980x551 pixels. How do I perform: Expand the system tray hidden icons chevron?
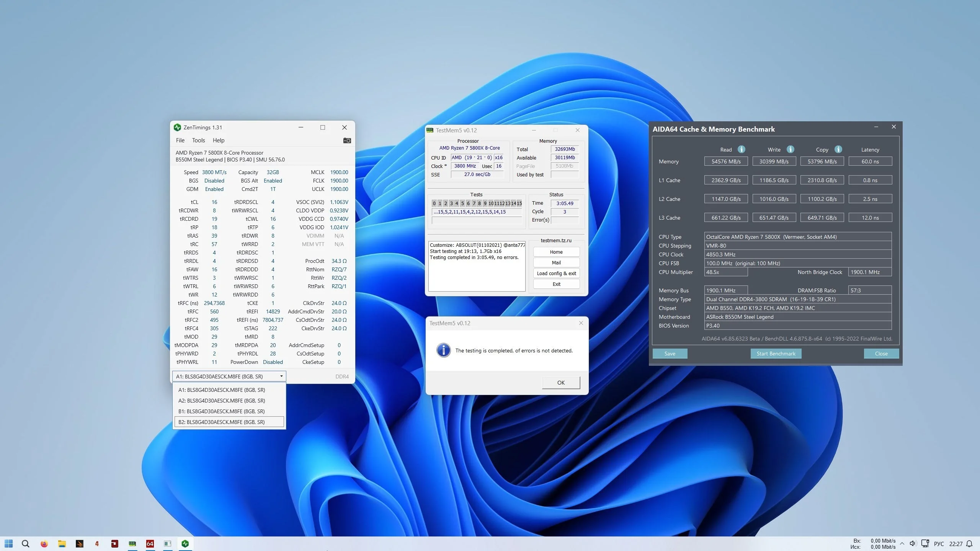(x=902, y=543)
